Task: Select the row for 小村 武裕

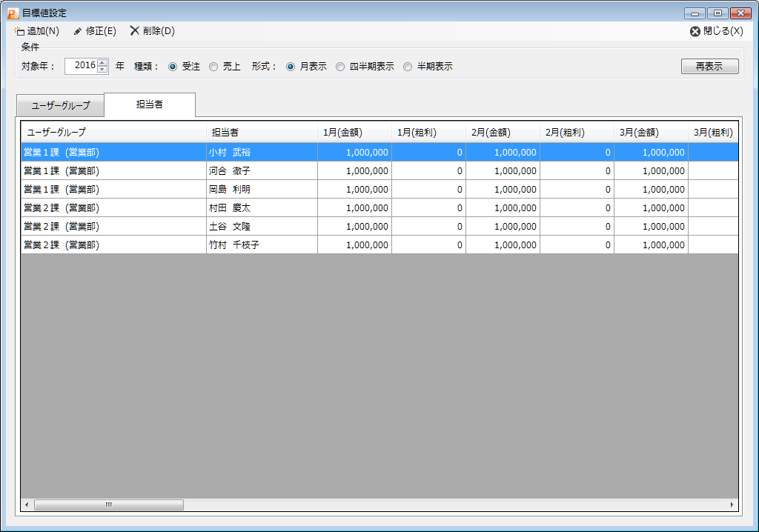Action: (x=379, y=152)
